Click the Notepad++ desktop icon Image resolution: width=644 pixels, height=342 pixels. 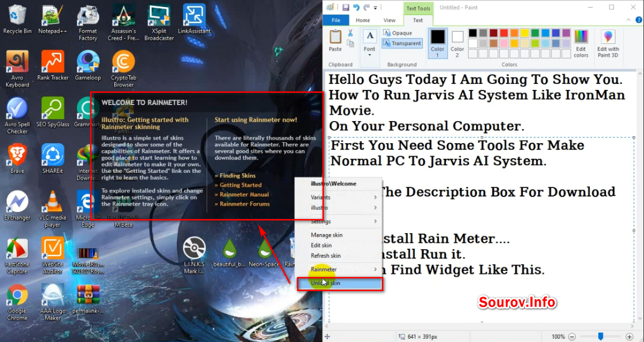pos(53,19)
